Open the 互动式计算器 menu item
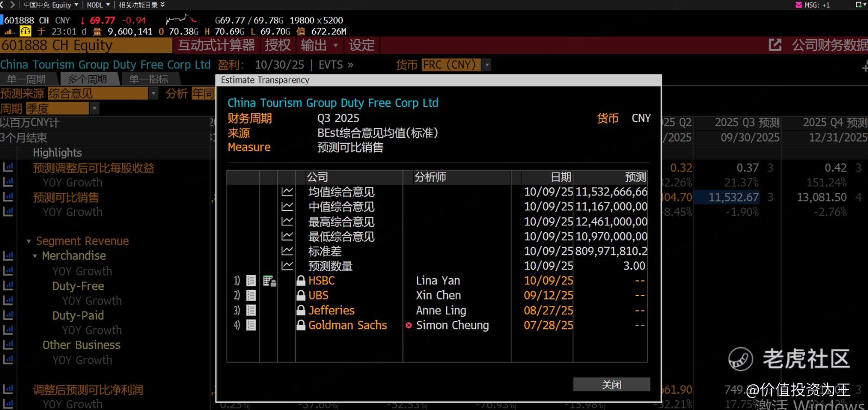The width and height of the screenshot is (868, 410). point(216,45)
